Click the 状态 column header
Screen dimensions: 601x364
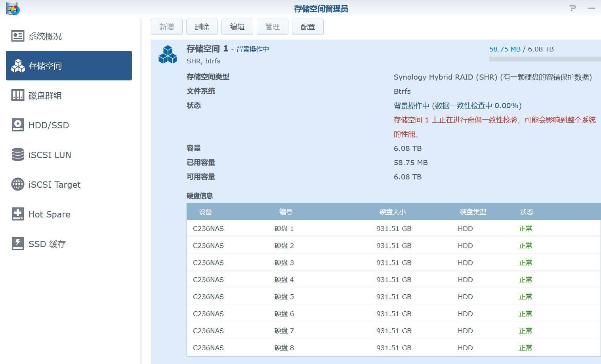[x=526, y=212]
